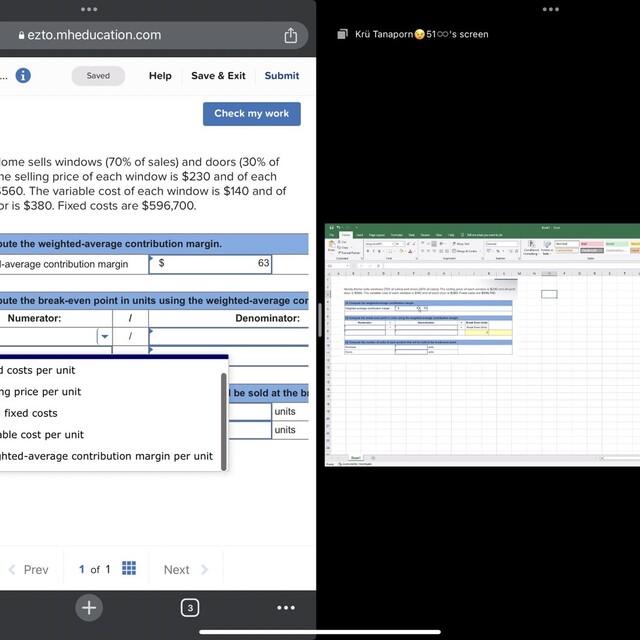Switch to Sheet1 tab in Excel

coord(355,458)
